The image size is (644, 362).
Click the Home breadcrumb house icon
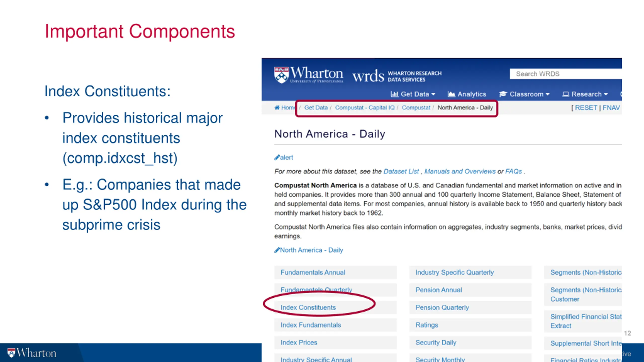coord(277,108)
